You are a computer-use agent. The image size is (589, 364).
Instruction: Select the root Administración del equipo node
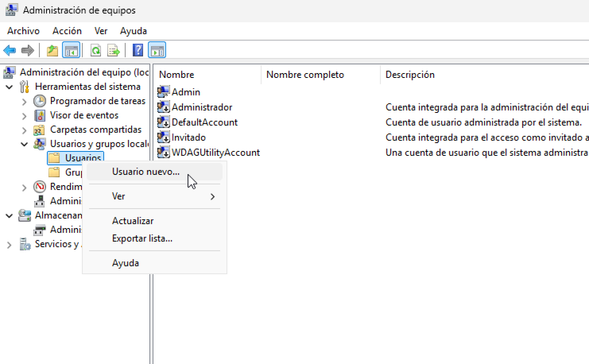[84, 72]
